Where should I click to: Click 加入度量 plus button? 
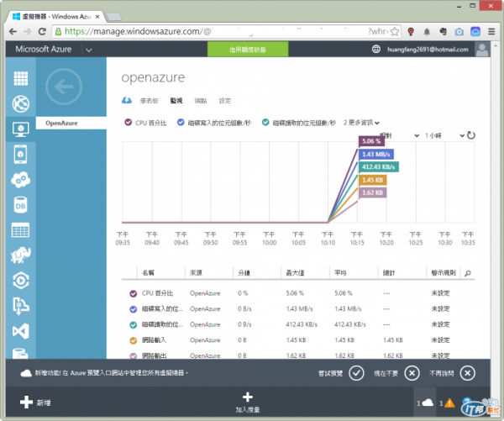(x=248, y=402)
